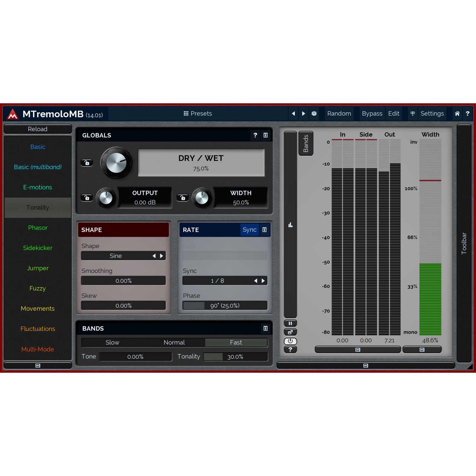Click the A-H settings comparison icon

point(413,114)
